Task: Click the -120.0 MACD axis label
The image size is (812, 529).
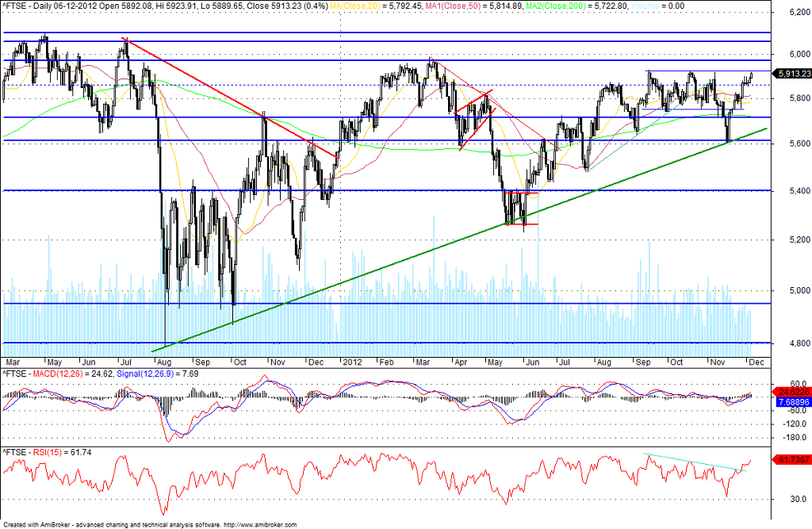Action: coord(796,424)
